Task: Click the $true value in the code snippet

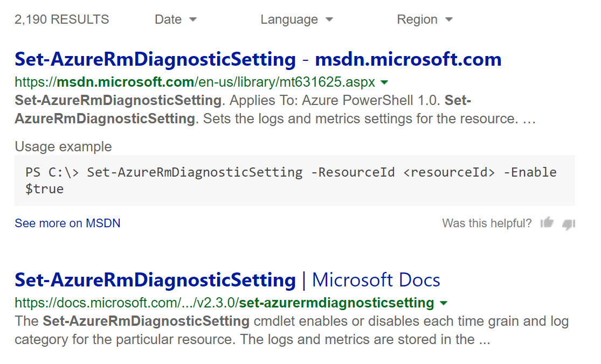Action: (44, 189)
